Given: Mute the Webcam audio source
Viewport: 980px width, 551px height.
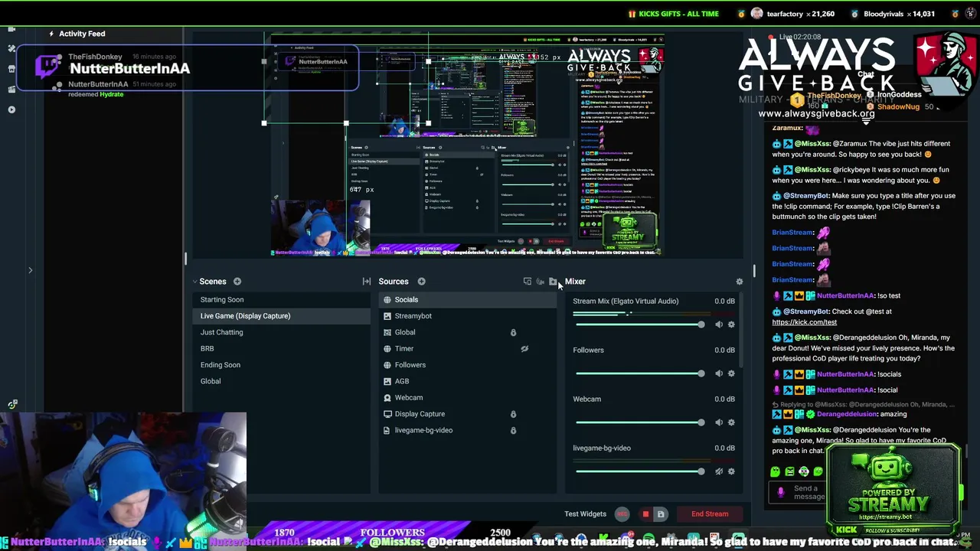Looking at the screenshot, I should (x=718, y=422).
